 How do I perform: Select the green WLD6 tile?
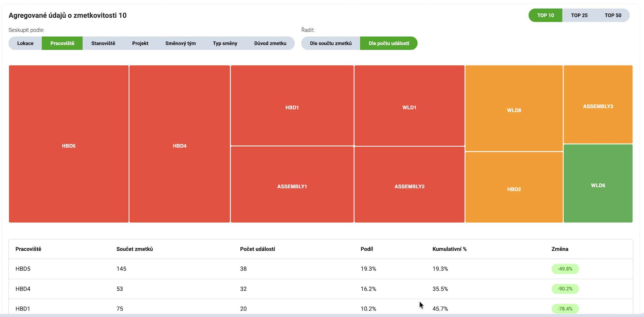598,185
